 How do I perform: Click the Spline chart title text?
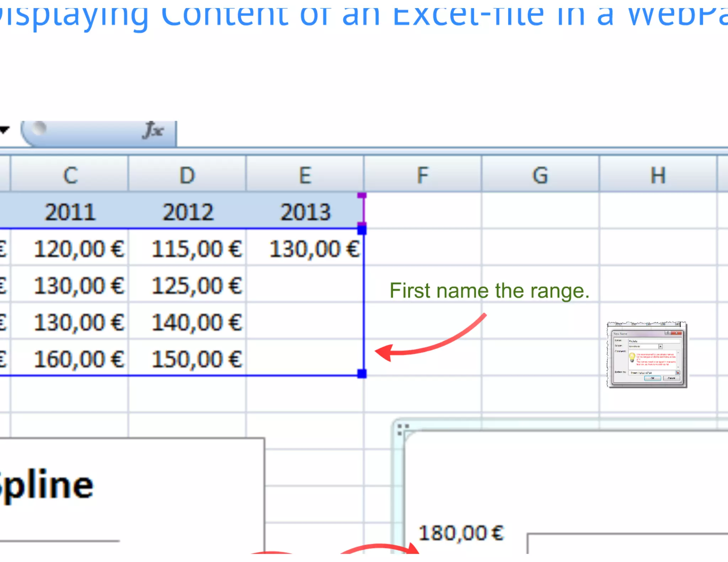(x=46, y=485)
